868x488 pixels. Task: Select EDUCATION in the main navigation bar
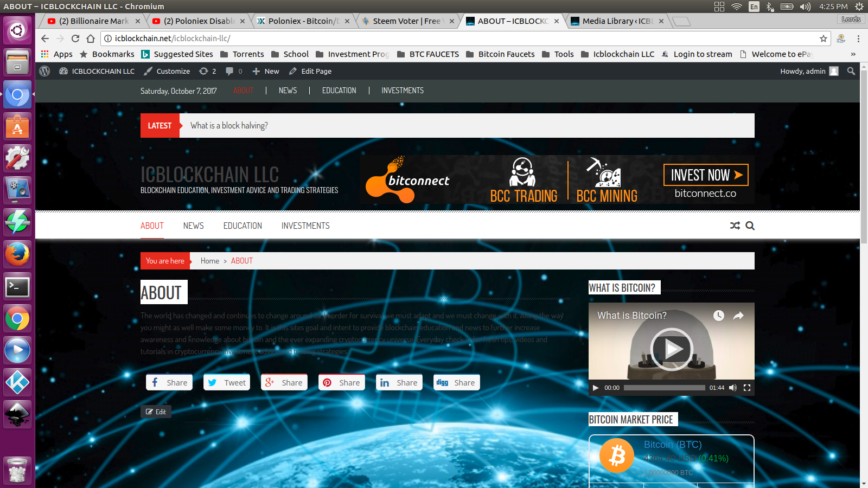pos(242,226)
